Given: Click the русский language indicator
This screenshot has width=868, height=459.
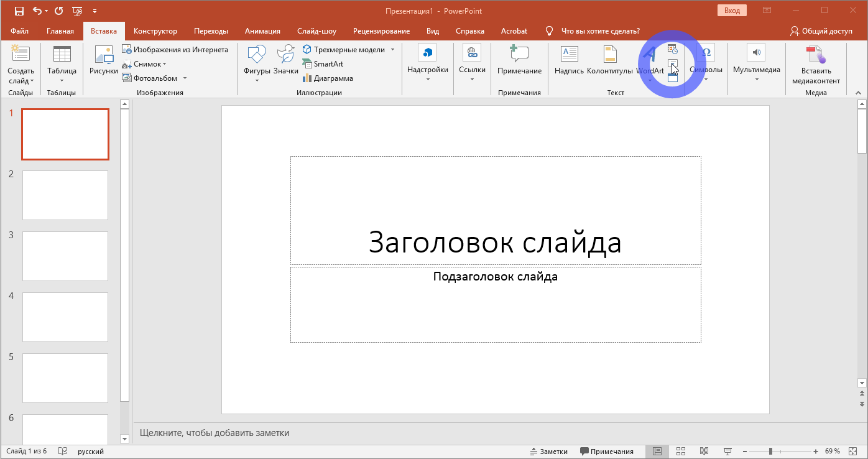Looking at the screenshot, I should click(91, 452).
